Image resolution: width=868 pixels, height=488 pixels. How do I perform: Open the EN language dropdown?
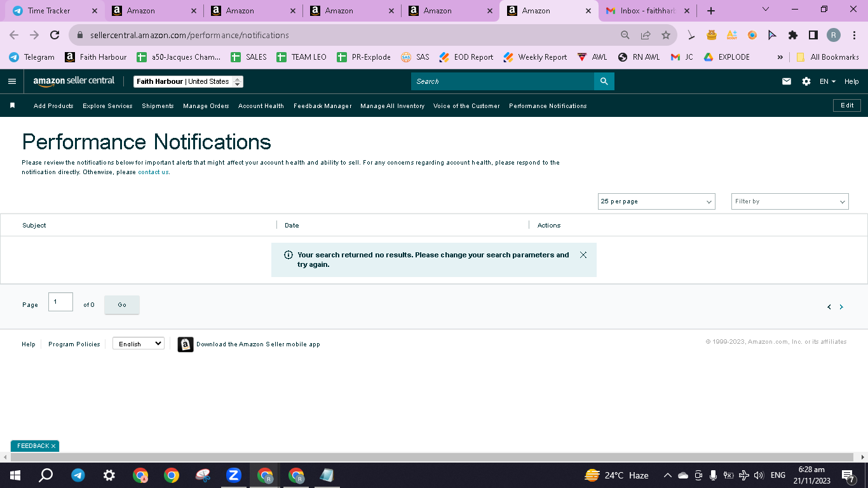[x=827, y=81]
